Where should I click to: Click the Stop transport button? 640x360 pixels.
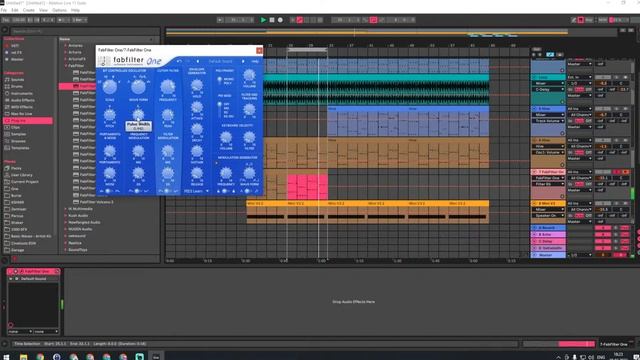[272, 20]
